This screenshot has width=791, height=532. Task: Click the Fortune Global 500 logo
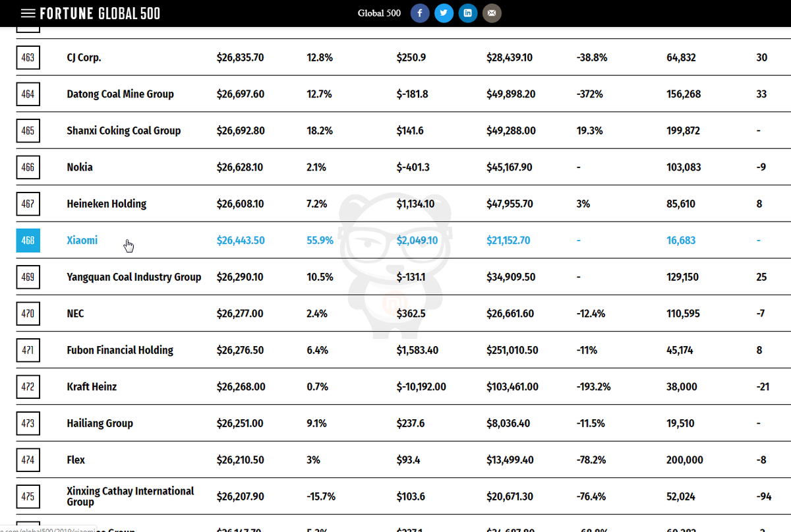pos(100,13)
